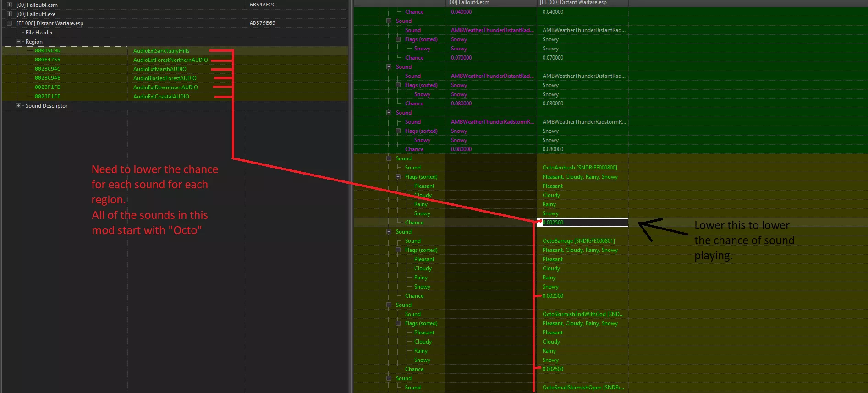
Task: Select the OctoSkirmishEndWithGod sound cell
Action: [x=583, y=314]
